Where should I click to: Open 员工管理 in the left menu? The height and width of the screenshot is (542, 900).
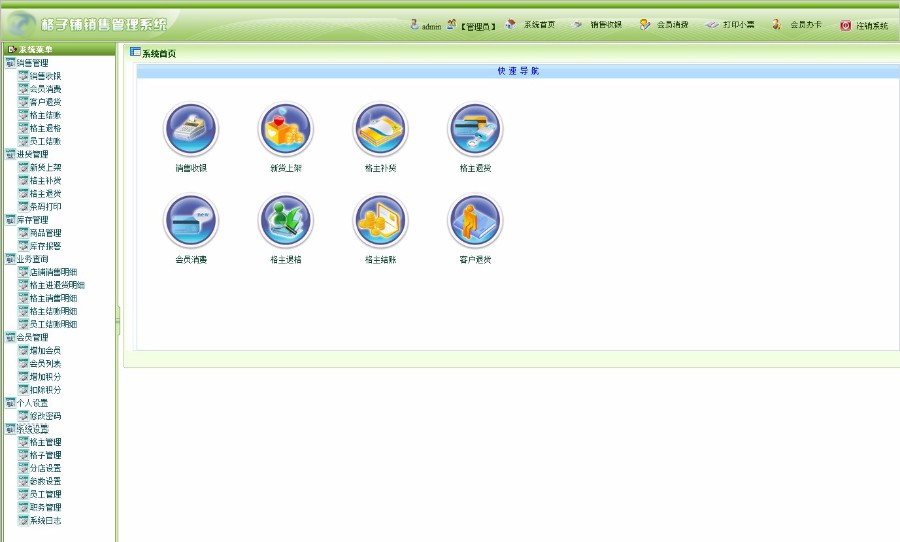(45, 494)
